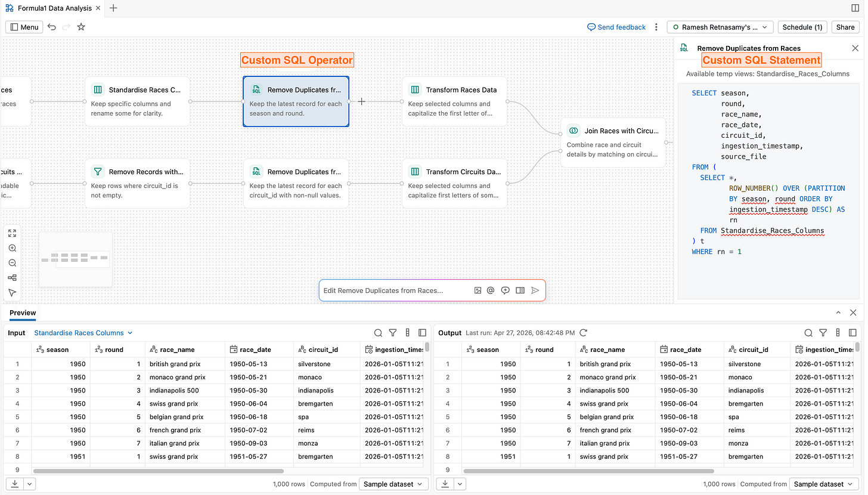Favorite the pipeline with the star icon
This screenshot has width=868, height=495.
click(x=81, y=27)
